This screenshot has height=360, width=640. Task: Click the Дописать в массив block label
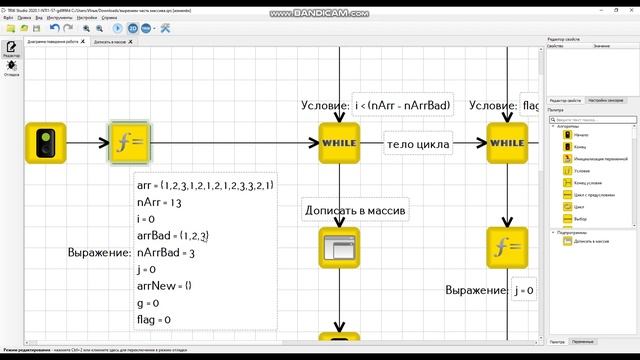point(355,210)
